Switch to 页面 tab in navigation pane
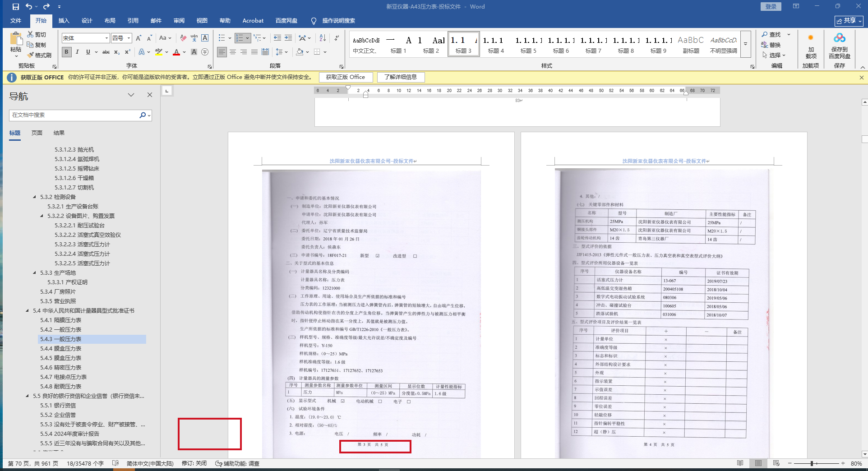The image size is (868, 471). 37,133
